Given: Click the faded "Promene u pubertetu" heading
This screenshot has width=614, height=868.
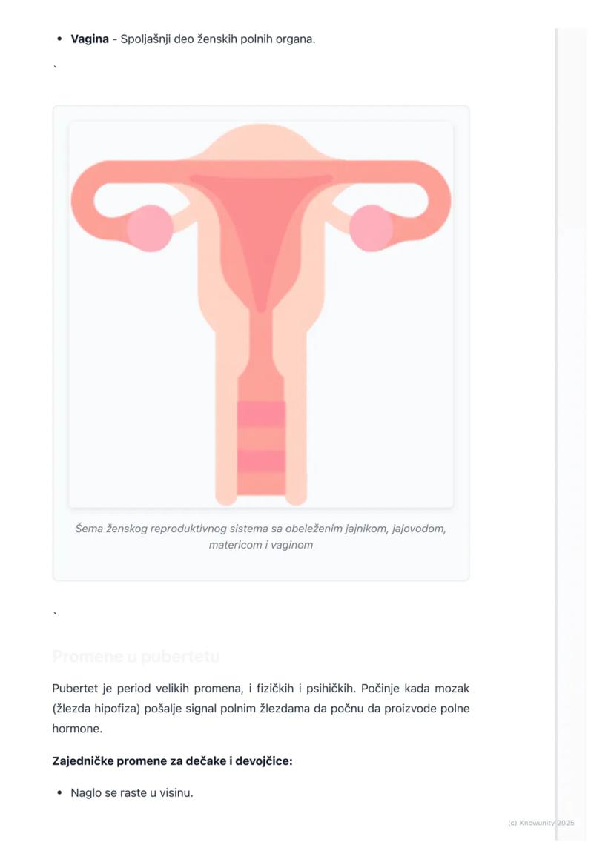Looking at the screenshot, I should 136,657.
